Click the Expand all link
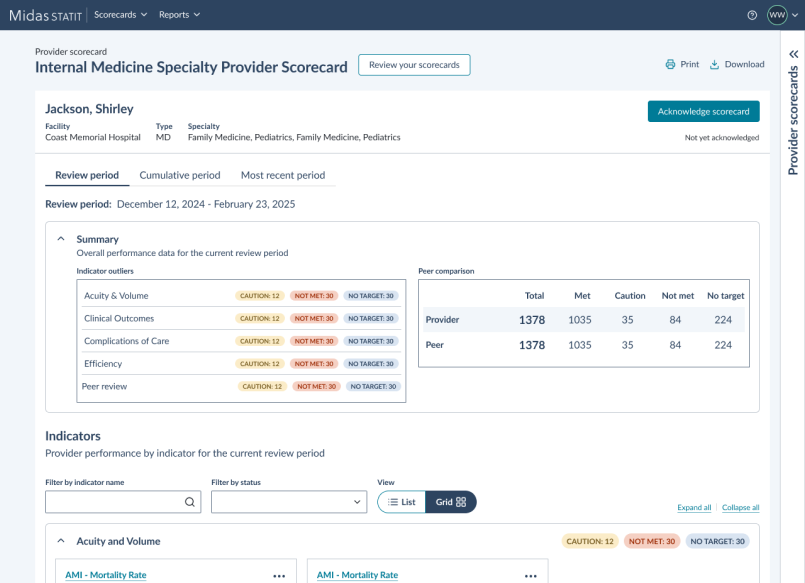The image size is (805, 583). pos(694,508)
